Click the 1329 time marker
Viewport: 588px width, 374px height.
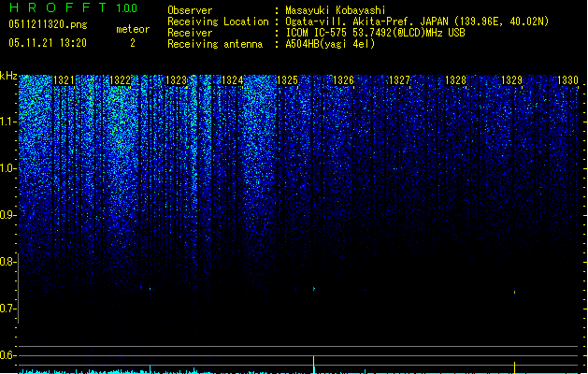(x=511, y=80)
